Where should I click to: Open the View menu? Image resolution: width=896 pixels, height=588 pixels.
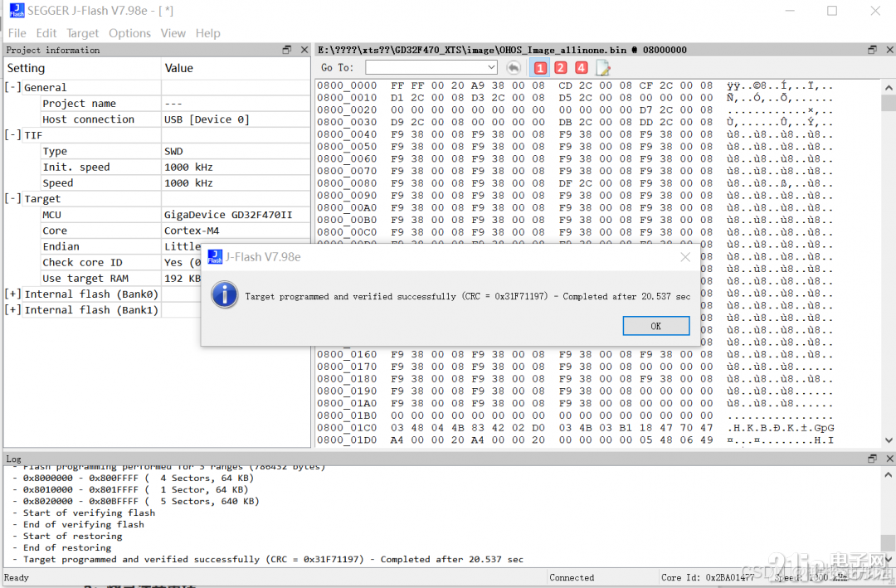click(173, 33)
